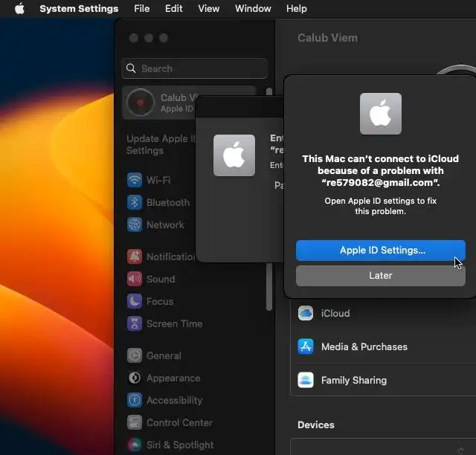The height and width of the screenshot is (455, 476).
Task: Click the General gear icon
Action: [x=135, y=355]
